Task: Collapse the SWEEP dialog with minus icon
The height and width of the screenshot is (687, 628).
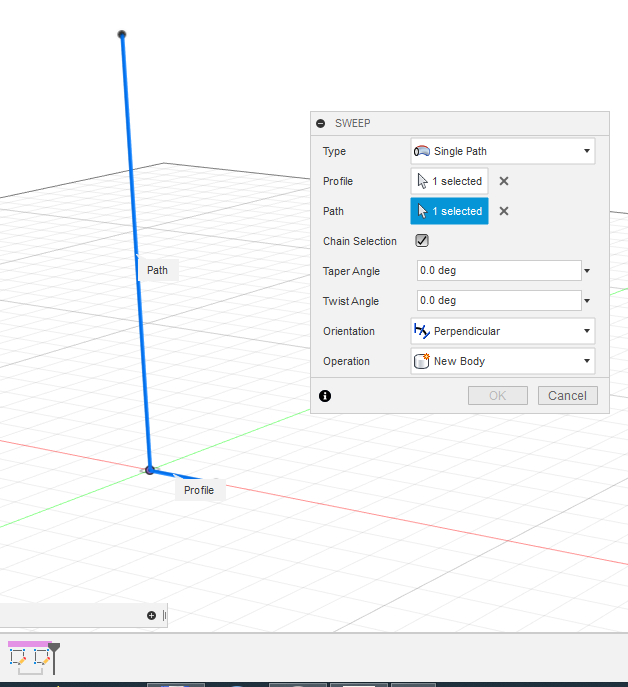Action: 320,124
